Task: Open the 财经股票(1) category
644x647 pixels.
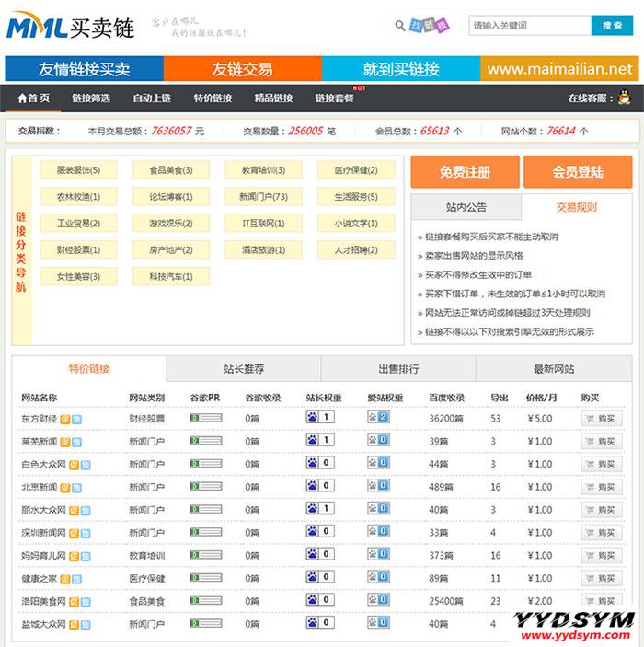Action: pyautogui.click(x=78, y=249)
